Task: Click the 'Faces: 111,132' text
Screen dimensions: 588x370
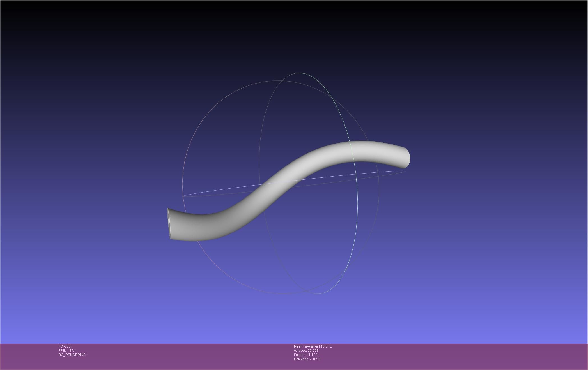Action: (306, 355)
